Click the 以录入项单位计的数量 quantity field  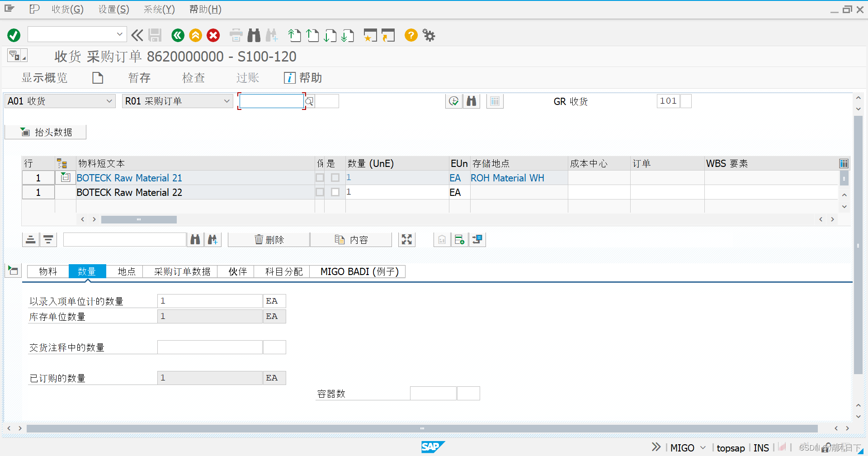click(210, 301)
